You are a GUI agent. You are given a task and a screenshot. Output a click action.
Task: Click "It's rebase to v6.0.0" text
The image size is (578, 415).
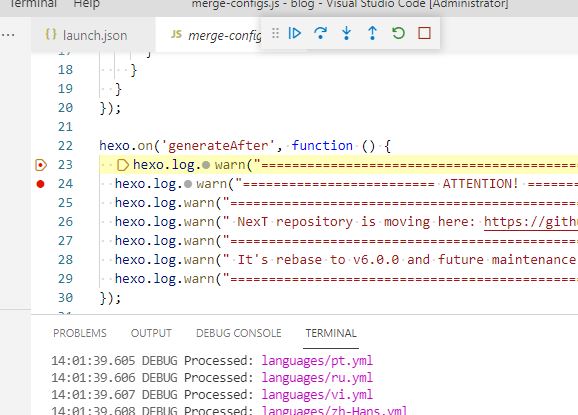click(318, 260)
